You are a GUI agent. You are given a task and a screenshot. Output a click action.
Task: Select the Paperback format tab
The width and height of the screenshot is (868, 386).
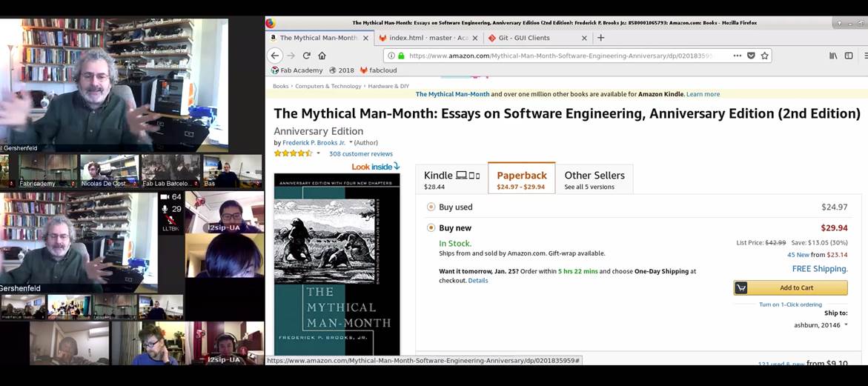click(x=521, y=179)
